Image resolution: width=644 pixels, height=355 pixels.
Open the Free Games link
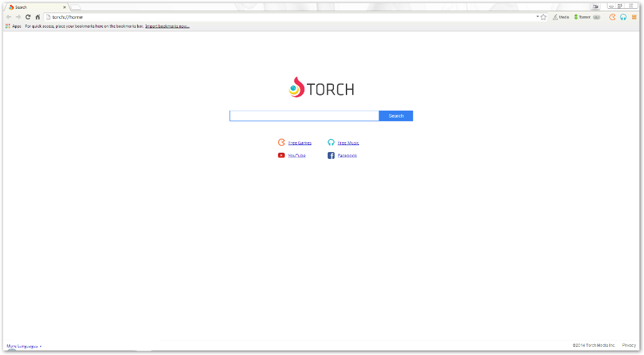[300, 143]
